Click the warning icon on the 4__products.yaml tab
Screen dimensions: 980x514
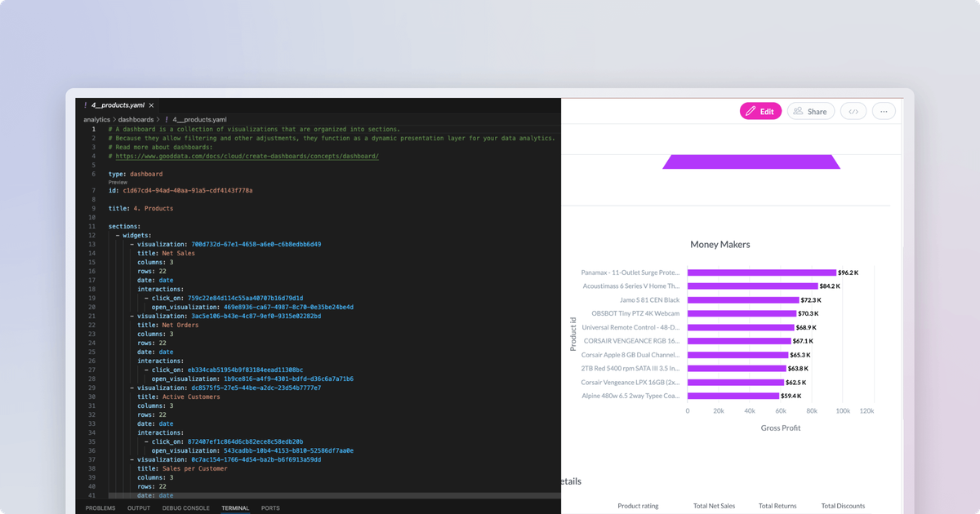click(x=86, y=104)
